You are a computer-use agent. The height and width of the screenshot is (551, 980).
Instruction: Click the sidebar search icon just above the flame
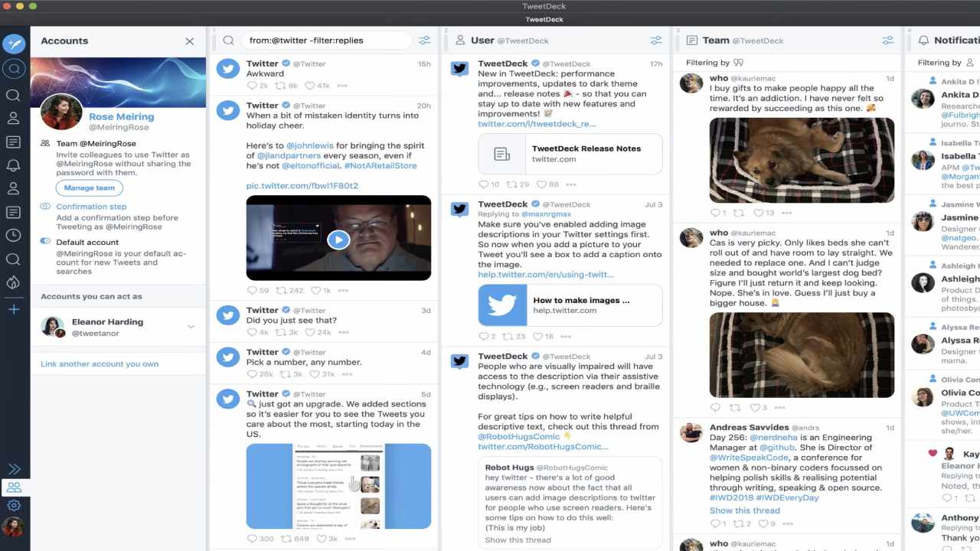point(13,259)
